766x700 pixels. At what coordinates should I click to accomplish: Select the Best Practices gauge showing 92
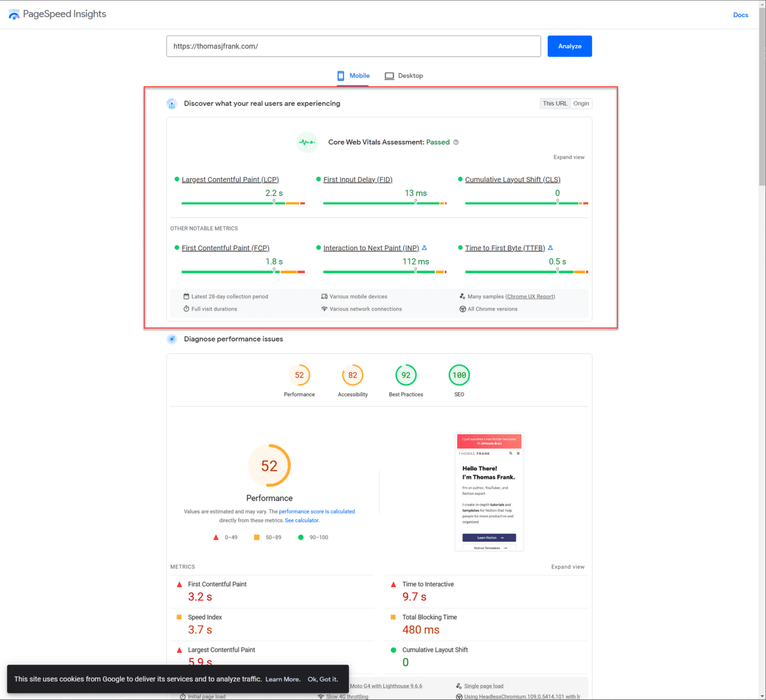click(x=406, y=375)
